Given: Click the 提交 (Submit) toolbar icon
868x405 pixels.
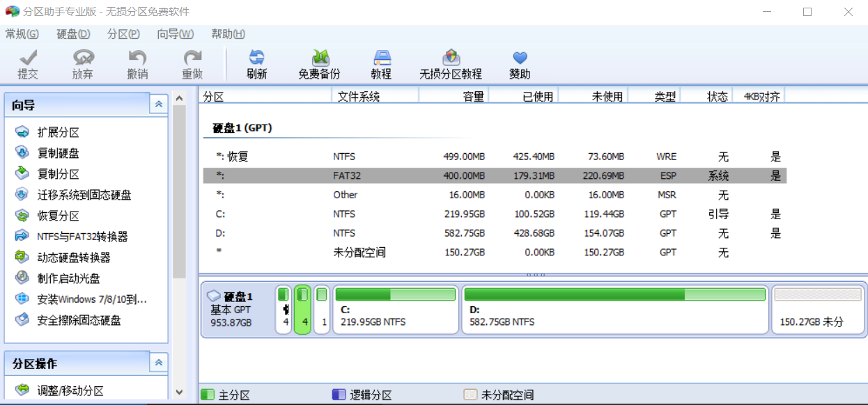Looking at the screenshot, I should point(28,58).
